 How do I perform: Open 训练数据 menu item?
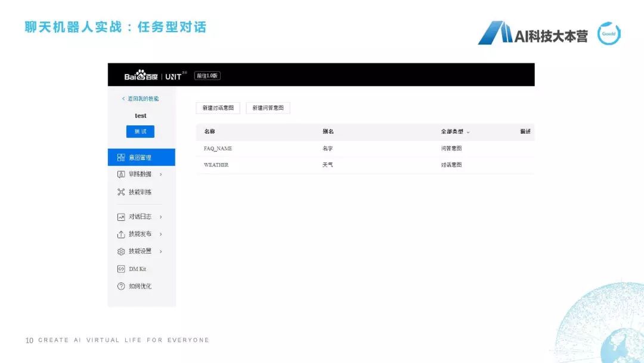(x=141, y=174)
